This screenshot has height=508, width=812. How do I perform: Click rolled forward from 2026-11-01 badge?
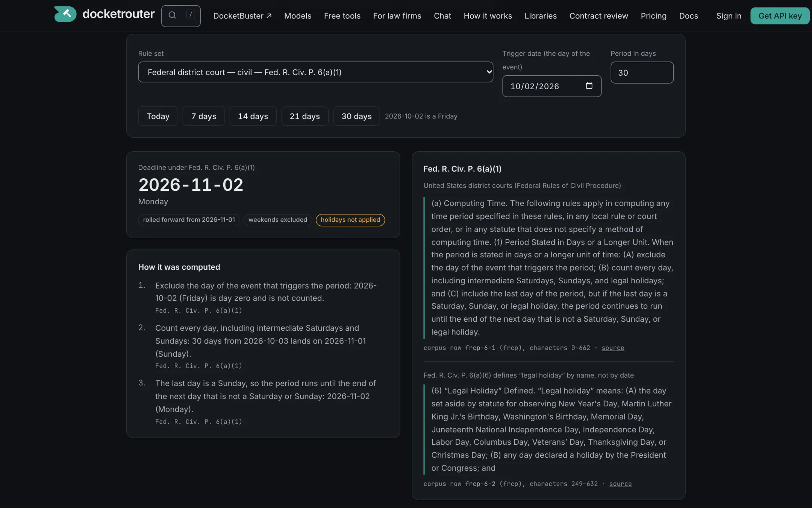[x=189, y=220]
